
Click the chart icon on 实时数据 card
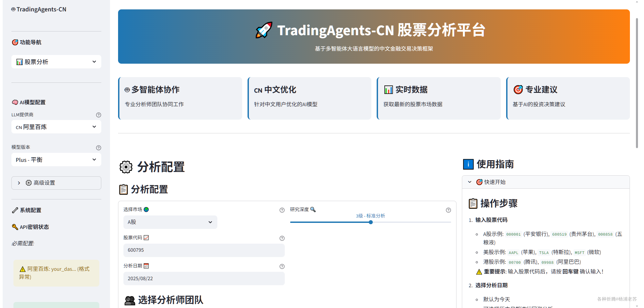click(x=388, y=90)
